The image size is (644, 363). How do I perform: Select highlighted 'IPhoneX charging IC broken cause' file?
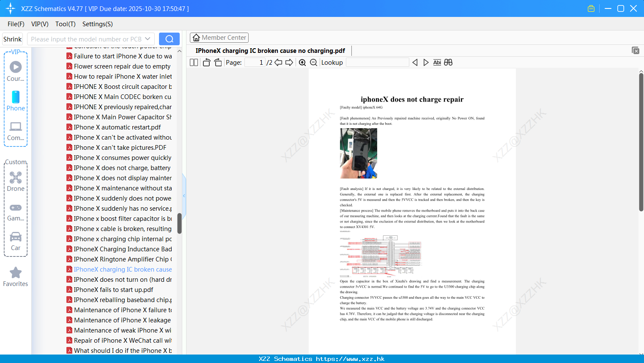point(119,269)
